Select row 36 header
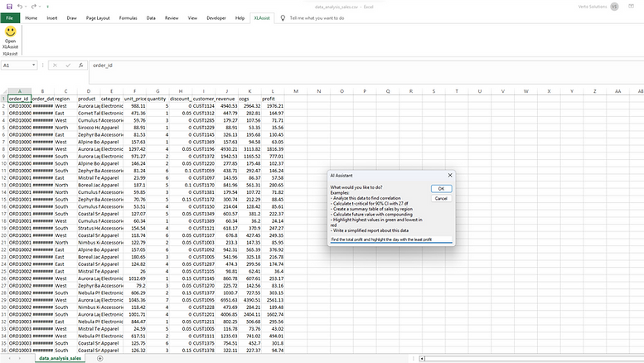644x363 pixels. coord(3,351)
